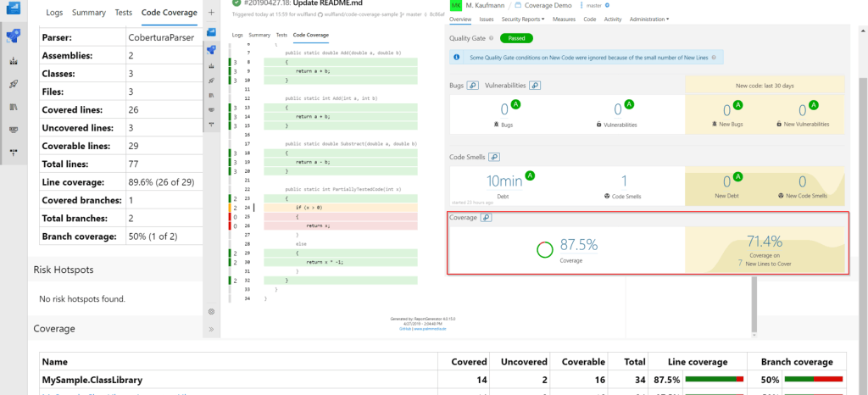The width and height of the screenshot is (868, 395).
Task: Click help icon at end of notice banner
Action: (714, 57)
